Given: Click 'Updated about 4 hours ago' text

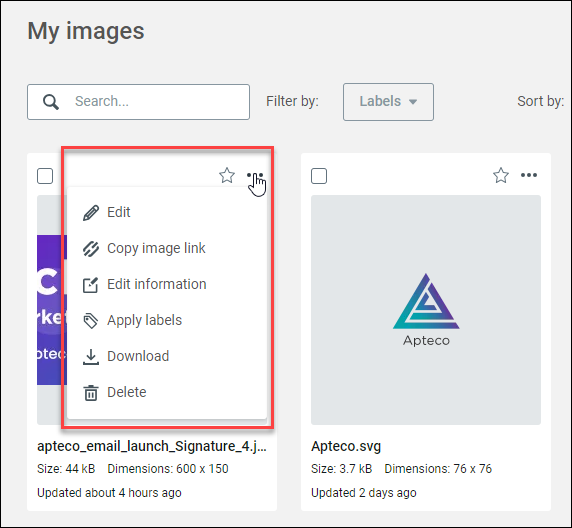Looking at the screenshot, I should pos(109,493).
